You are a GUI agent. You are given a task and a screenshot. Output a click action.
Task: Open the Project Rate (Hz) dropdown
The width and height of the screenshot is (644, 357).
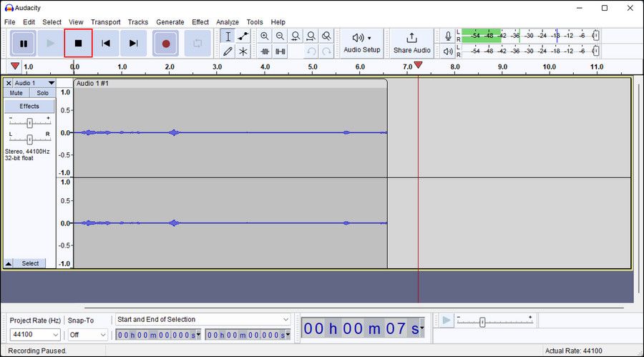pyautogui.click(x=35, y=335)
